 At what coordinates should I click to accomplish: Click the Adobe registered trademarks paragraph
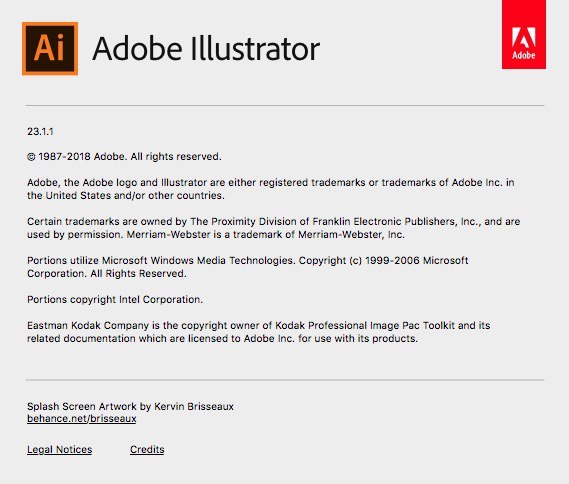coord(270,189)
